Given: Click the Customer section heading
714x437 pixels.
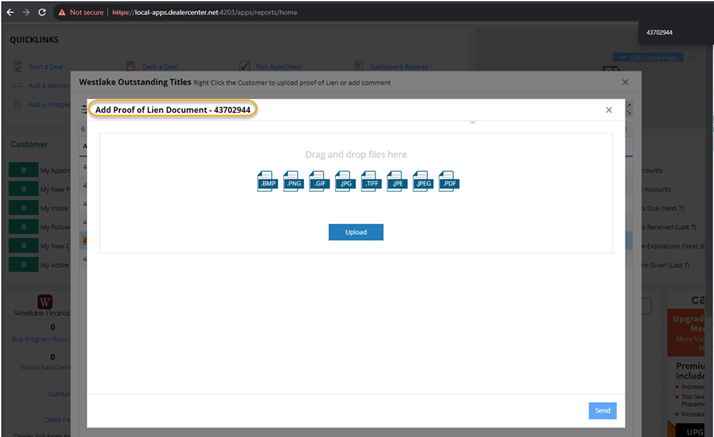Looking at the screenshot, I should tap(29, 144).
